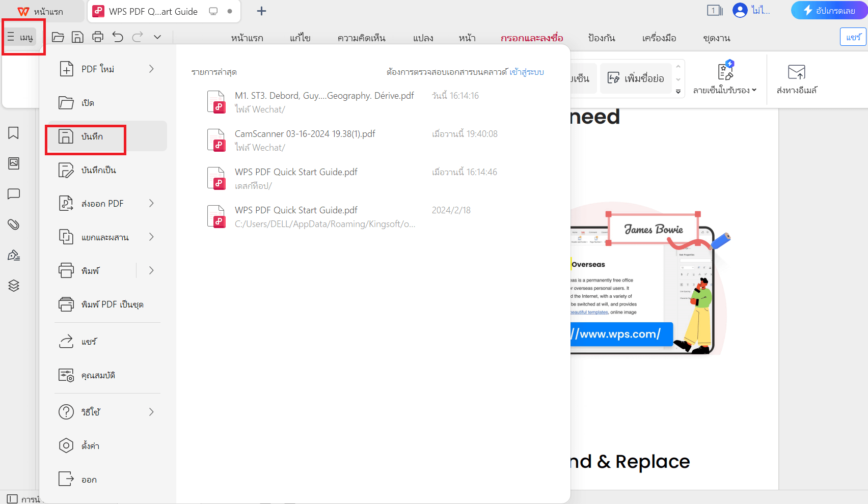The height and width of the screenshot is (504, 868).
Task: Click ส่งทางอีเมล์ send by email
Action: click(797, 79)
